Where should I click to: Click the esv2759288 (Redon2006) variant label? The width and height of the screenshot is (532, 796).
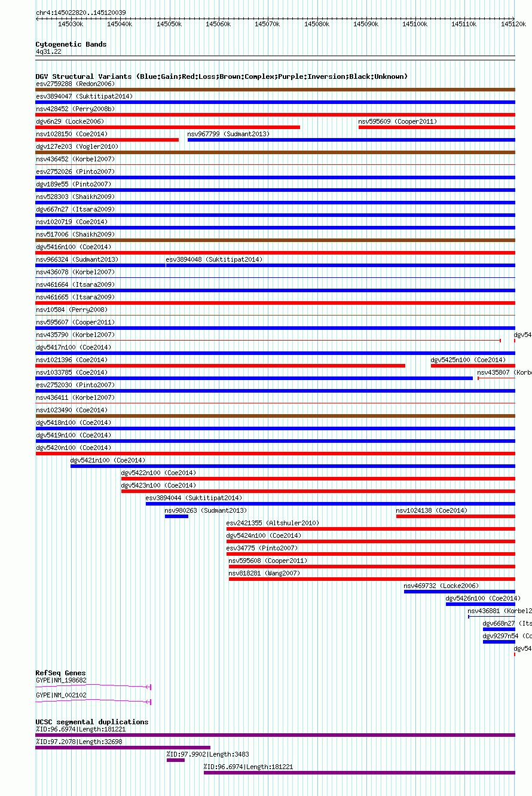point(75,84)
